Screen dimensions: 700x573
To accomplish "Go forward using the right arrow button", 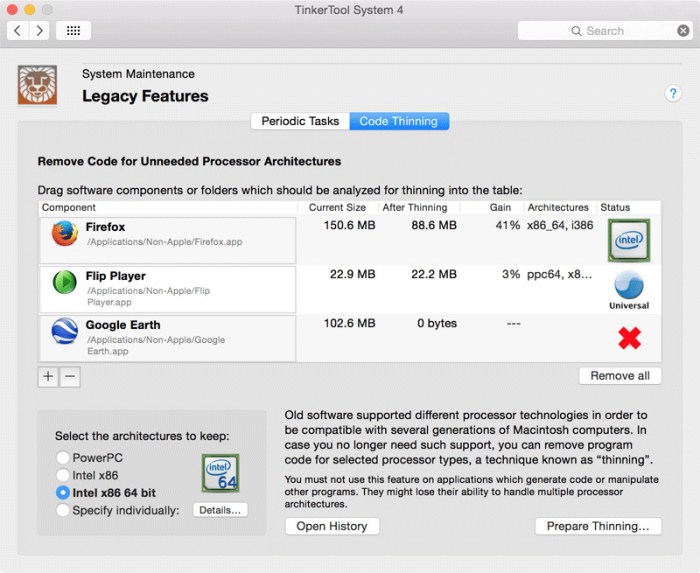I will pyautogui.click(x=39, y=30).
